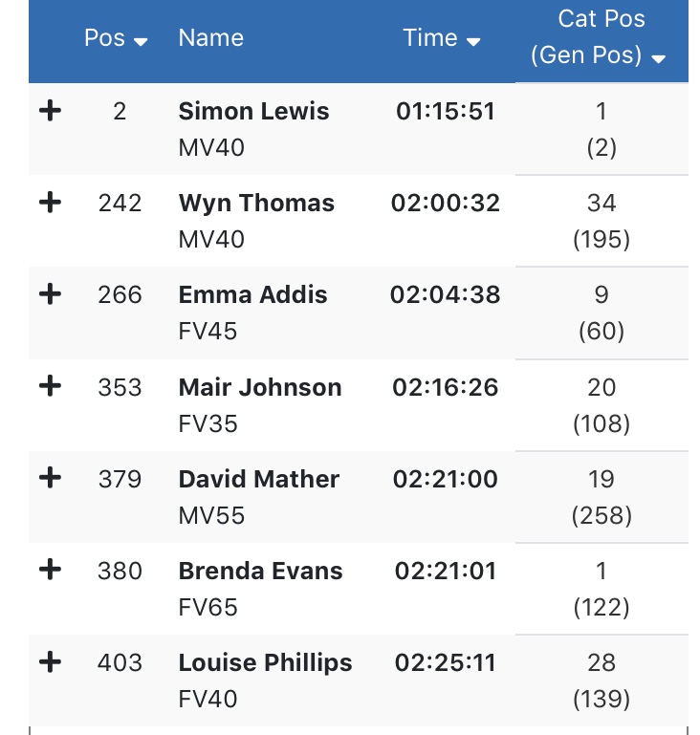This screenshot has width=700, height=735.
Task: Open Wyn Thomas runner name
Action: click(256, 203)
